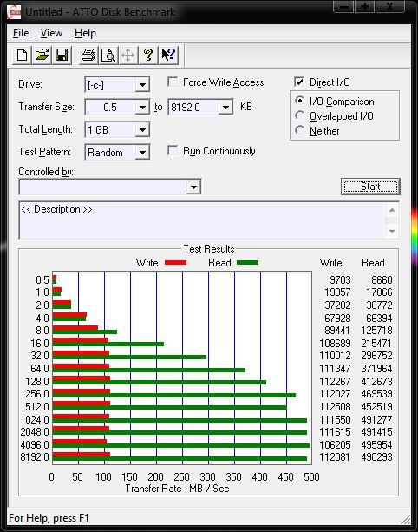Uncheck the Direct I/O checkbox
The height and width of the screenshot is (532, 418).
299,82
